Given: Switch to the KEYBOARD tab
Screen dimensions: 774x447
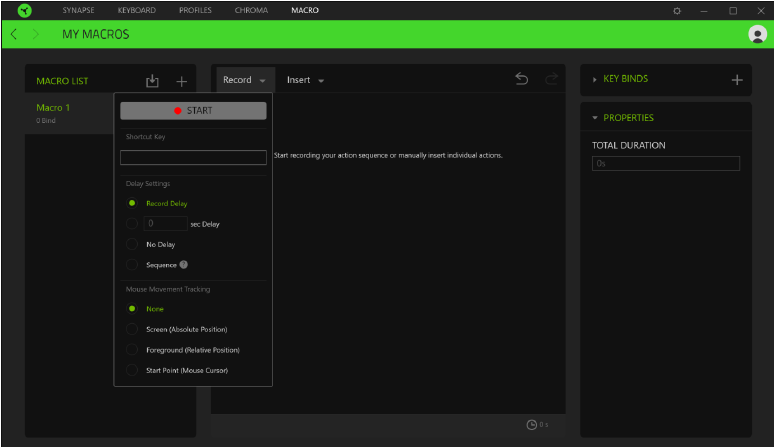Looking at the screenshot, I should [137, 10].
